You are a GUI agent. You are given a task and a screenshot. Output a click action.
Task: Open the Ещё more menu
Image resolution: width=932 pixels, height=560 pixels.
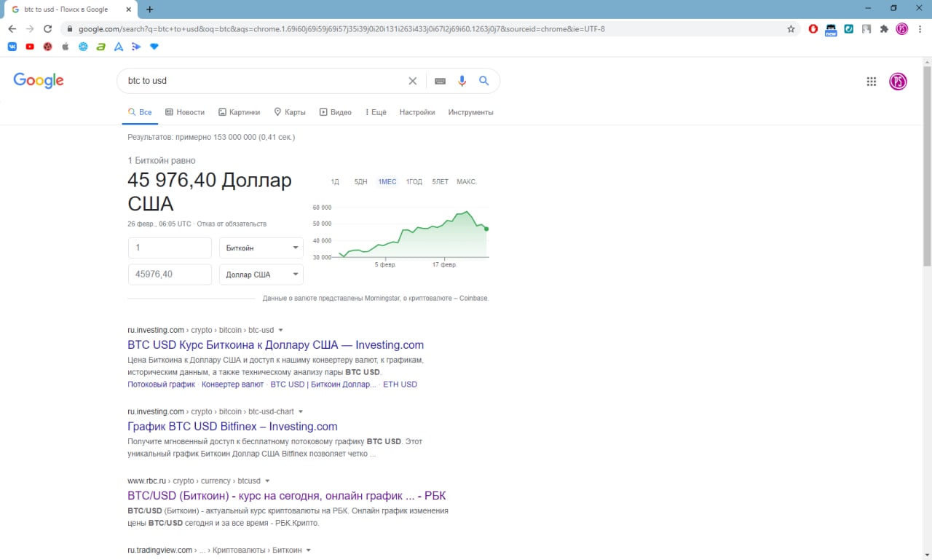pos(376,112)
